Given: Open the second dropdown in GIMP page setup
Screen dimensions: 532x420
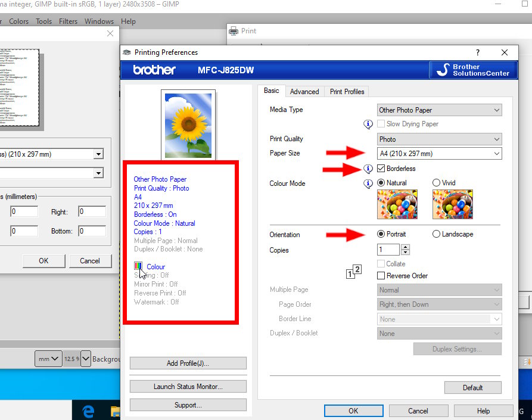Looking at the screenshot, I should click(x=98, y=173).
